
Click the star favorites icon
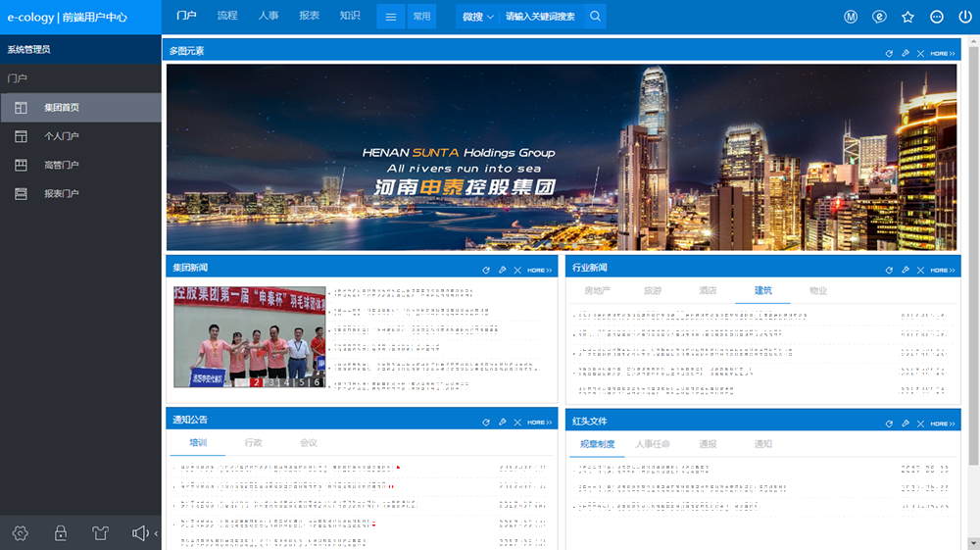click(x=908, y=17)
